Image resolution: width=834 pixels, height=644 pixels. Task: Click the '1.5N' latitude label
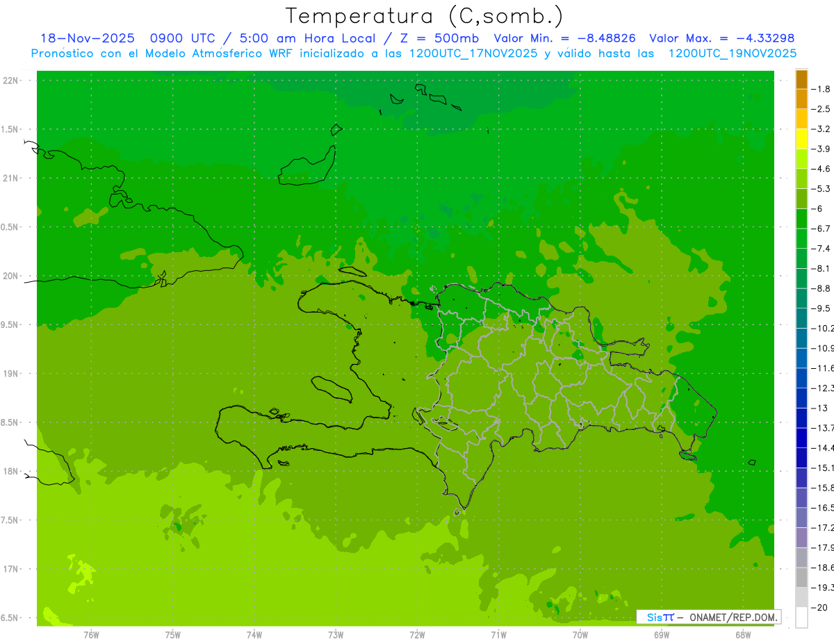tap(10, 129)
